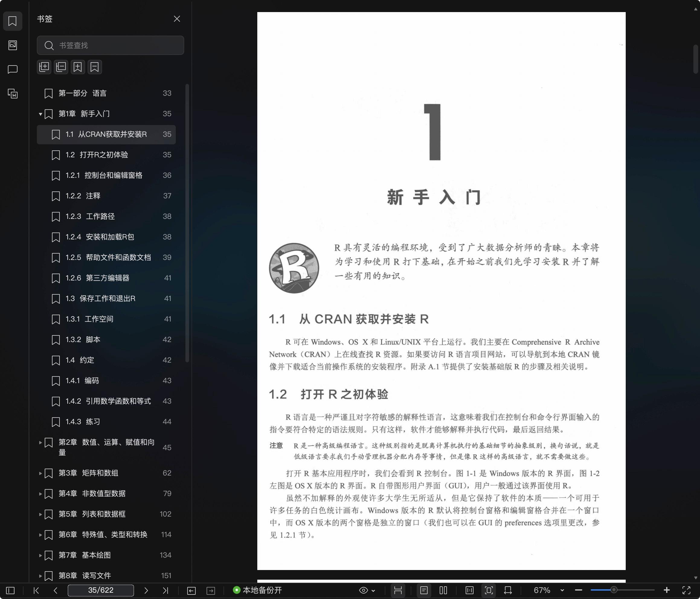The image size is (700, 599).
Task: Expand the 第4章 非数值型数据 node
Action: [40, 494]
